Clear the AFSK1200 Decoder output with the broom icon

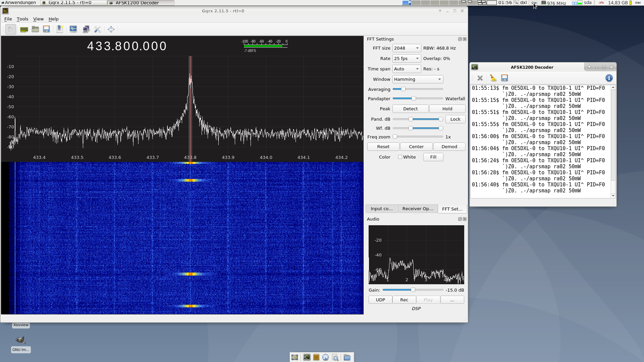tap(493, 78)
